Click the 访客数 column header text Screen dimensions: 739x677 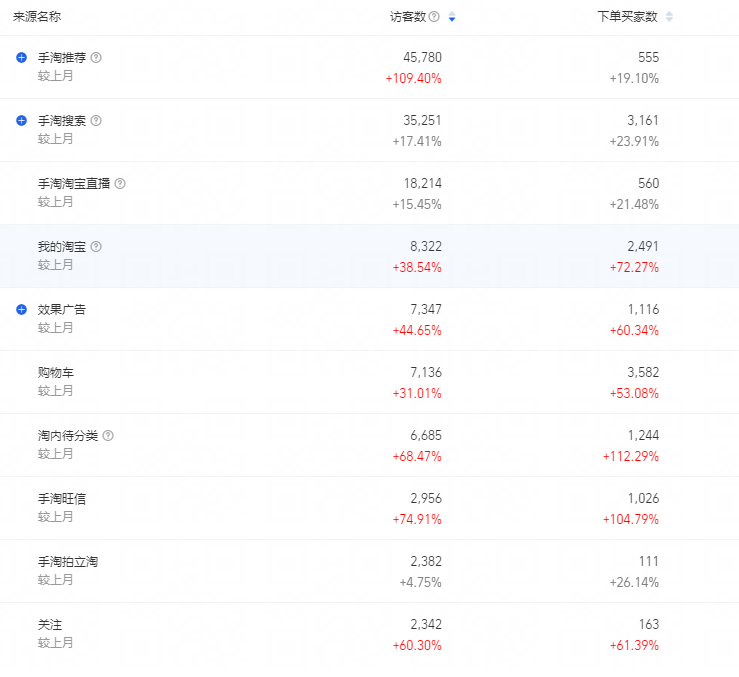pos(408,17)
